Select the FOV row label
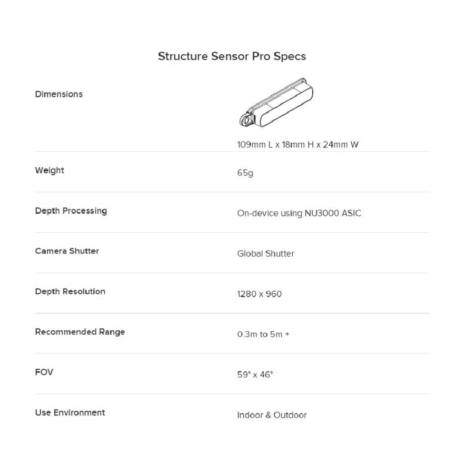The width and height of the screenshot is (476, 476). click(x=44, y=372)
